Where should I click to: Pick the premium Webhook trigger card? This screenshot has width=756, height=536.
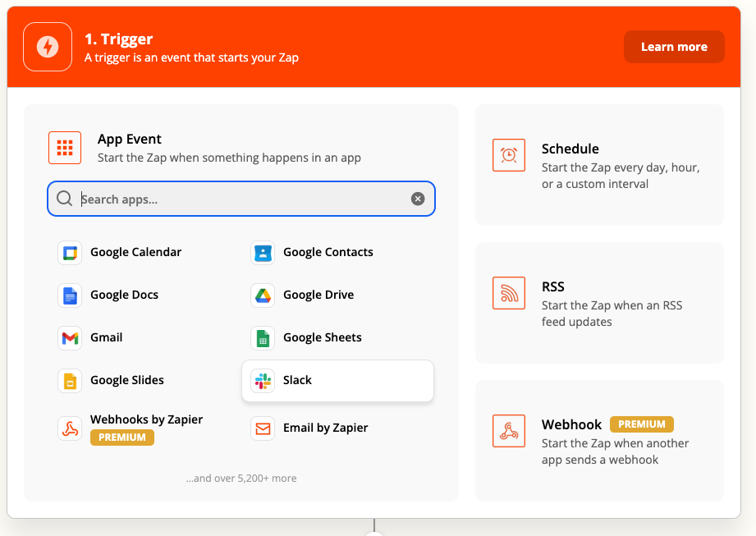[x=599, y=441]
